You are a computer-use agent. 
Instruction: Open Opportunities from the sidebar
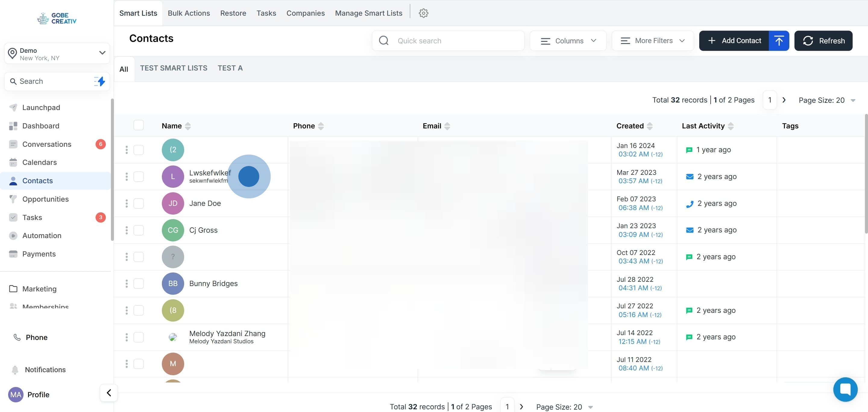(x=46, y=199)
